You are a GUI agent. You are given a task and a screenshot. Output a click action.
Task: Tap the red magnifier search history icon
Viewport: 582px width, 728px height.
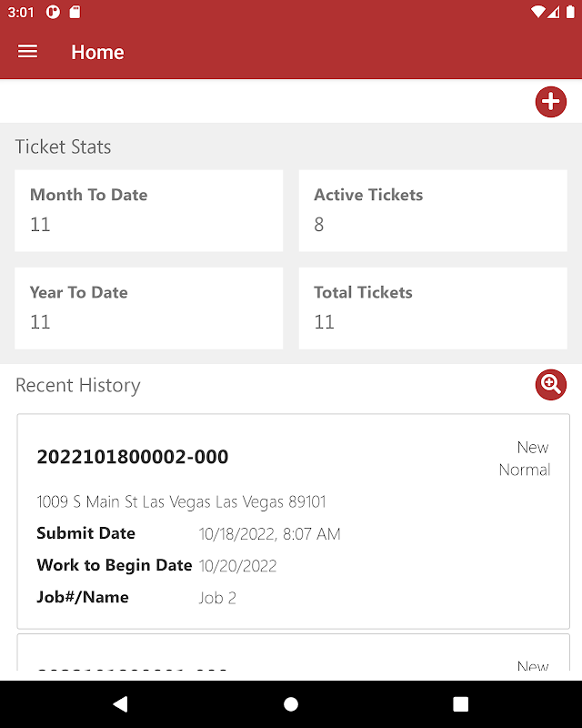point(550,385)
